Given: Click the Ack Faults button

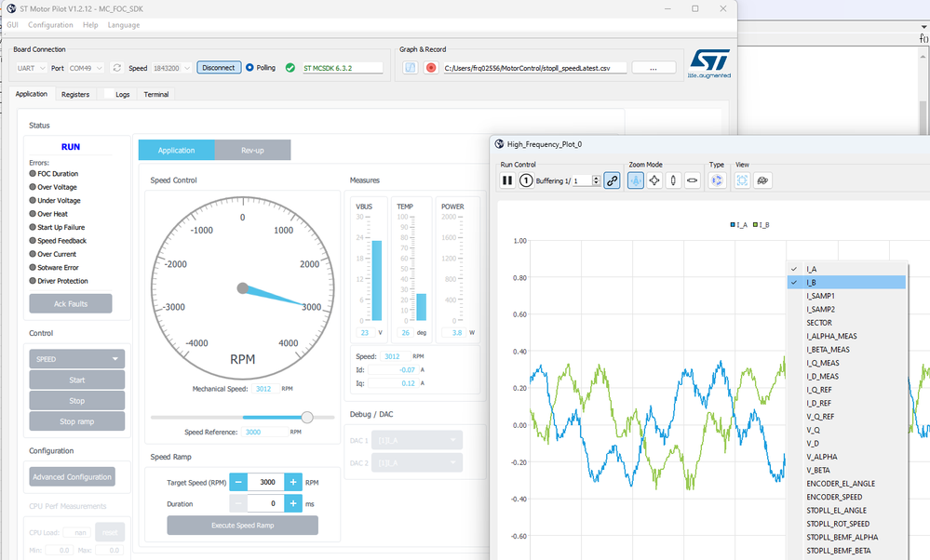Looking at the screenshot, I should 71,303.
